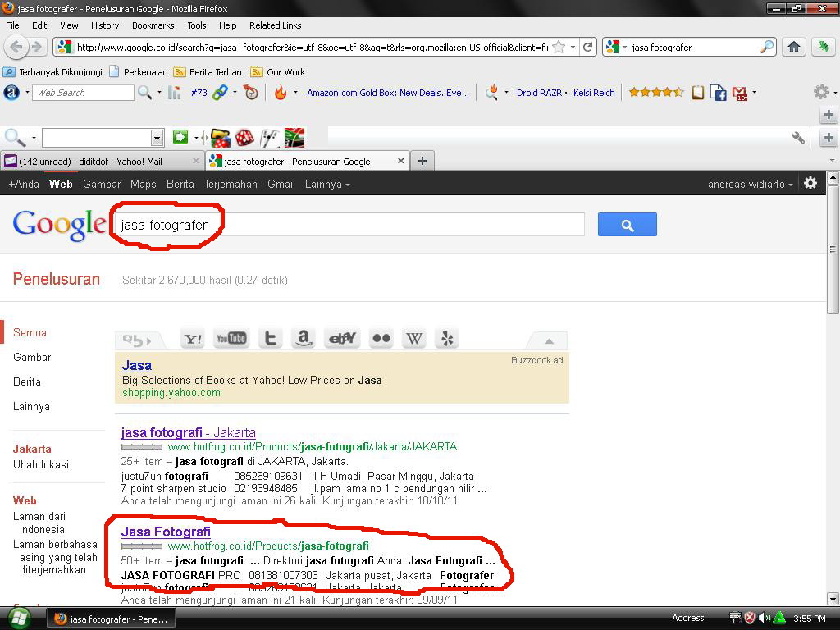Collapse the Buzzdock bar with up arrow
Screen dimensions: 840x630
tap(549, 340)
